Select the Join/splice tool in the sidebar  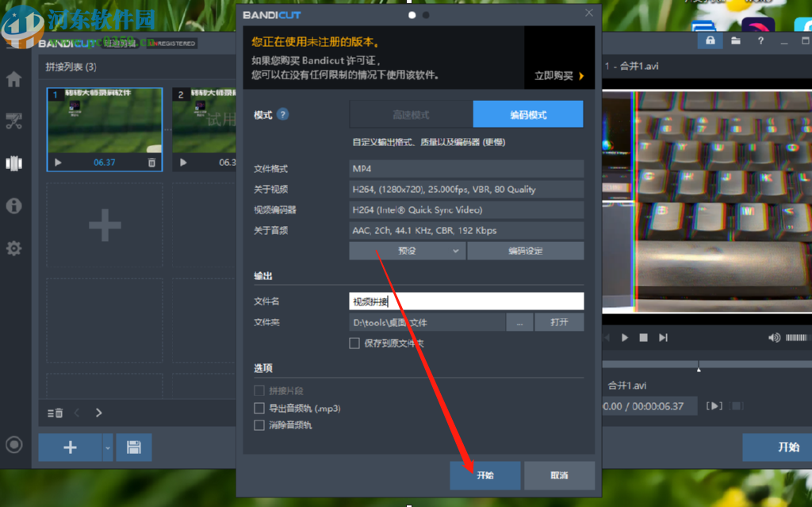[x=13, y=163]
